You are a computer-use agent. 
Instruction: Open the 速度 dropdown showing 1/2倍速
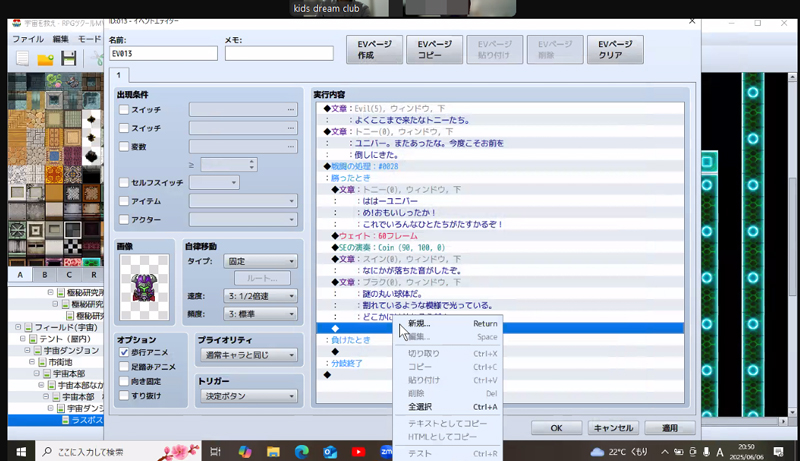click(260, 296)
